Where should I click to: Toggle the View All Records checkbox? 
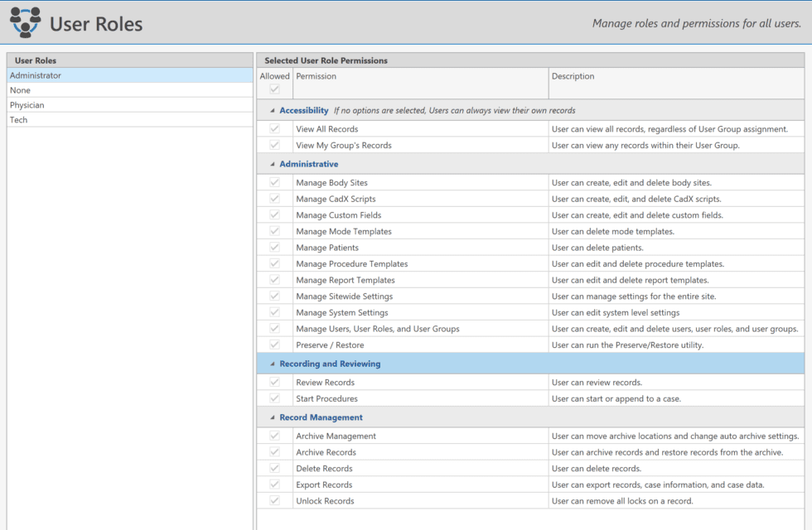(274, 129)
